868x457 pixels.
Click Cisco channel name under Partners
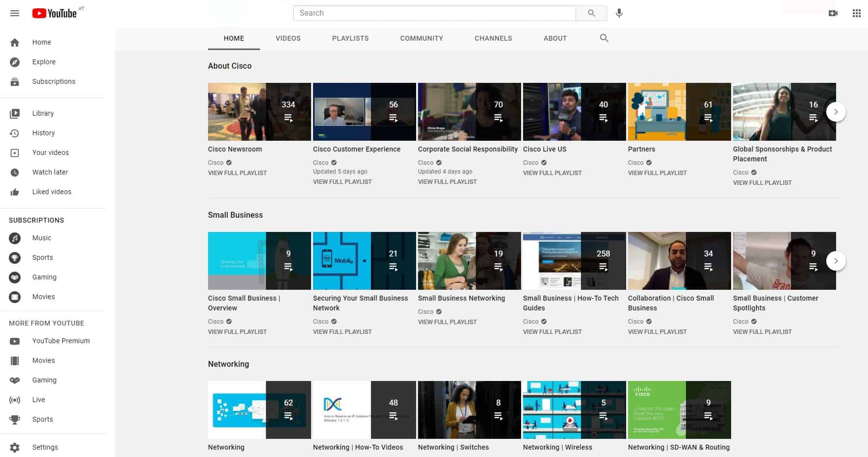[635, 163]
